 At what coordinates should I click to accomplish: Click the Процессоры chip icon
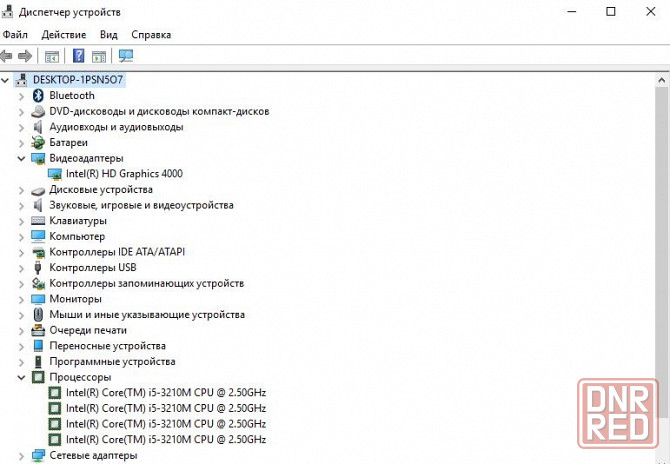pyautogui.click(x=38, y=377)
